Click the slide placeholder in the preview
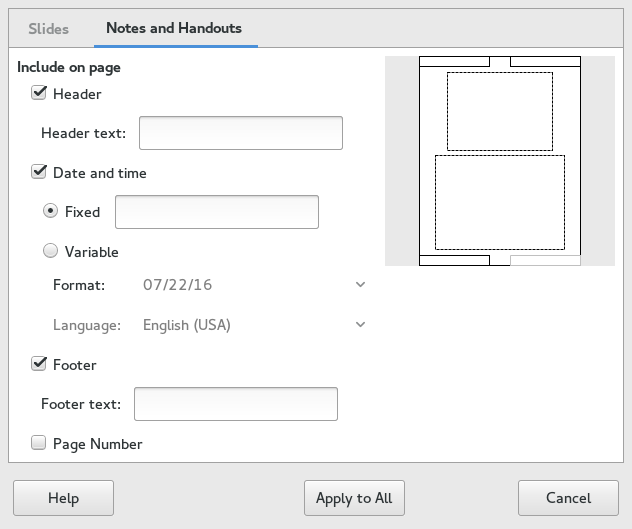This screenshot has width=632, height=529. pyautogui.click(x=500, y=112)
